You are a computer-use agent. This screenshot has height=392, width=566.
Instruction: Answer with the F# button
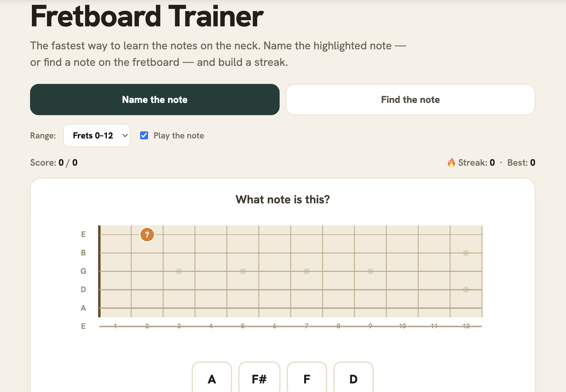click(259, 379)
